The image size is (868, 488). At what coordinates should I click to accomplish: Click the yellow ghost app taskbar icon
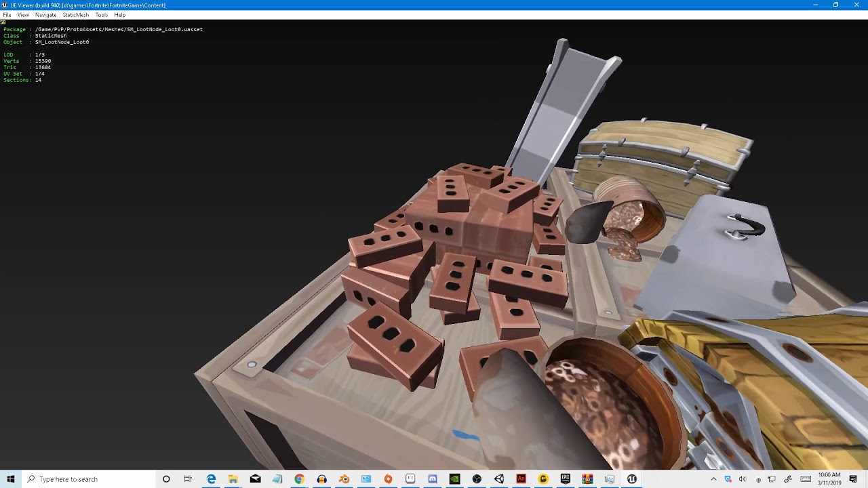click(x=543, y=479)
